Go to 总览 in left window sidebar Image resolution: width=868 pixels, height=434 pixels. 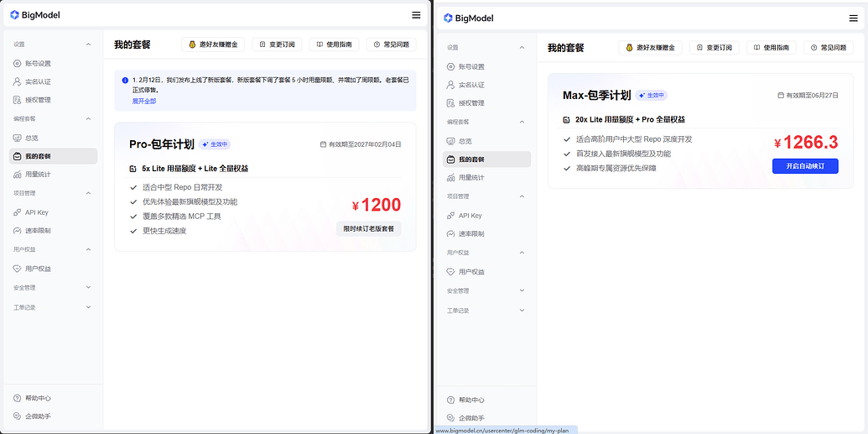[53, 138]
